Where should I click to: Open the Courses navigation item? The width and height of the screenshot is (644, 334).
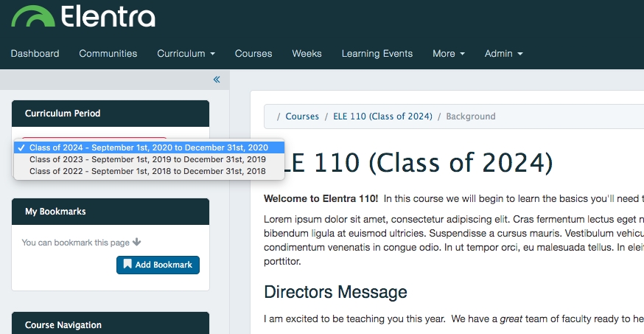point(253,53)
